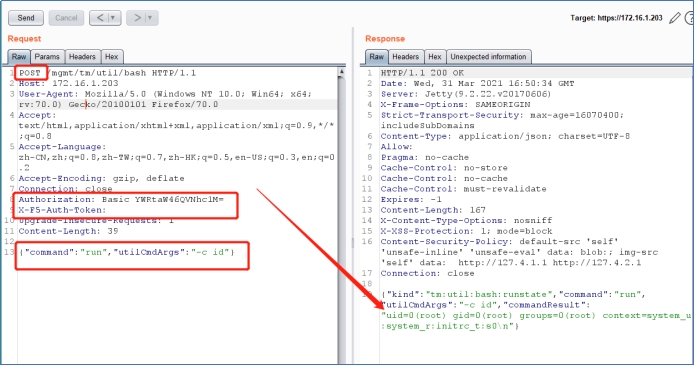695x366 pixels.
Task: Click the Server: Jetty response header
Action: [466, 94]
